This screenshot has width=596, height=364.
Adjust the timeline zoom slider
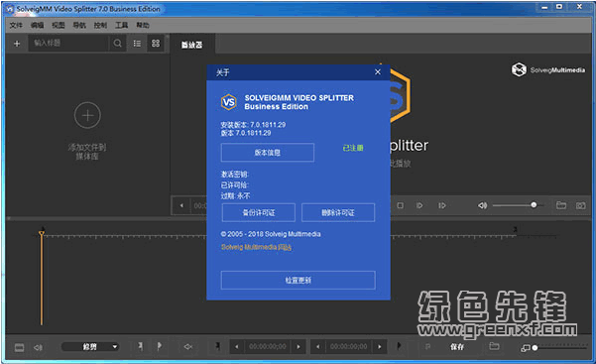pyautogui.click(x=560, y=348)
